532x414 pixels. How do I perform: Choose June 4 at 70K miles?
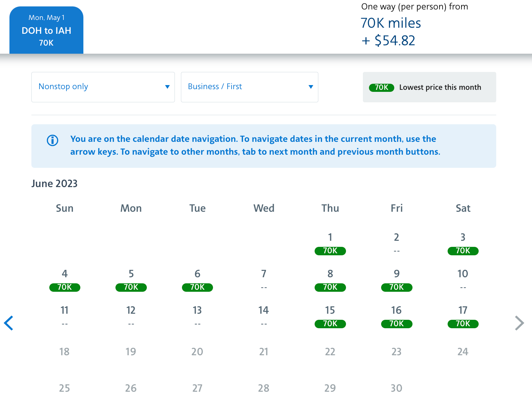tap(64, 280)
